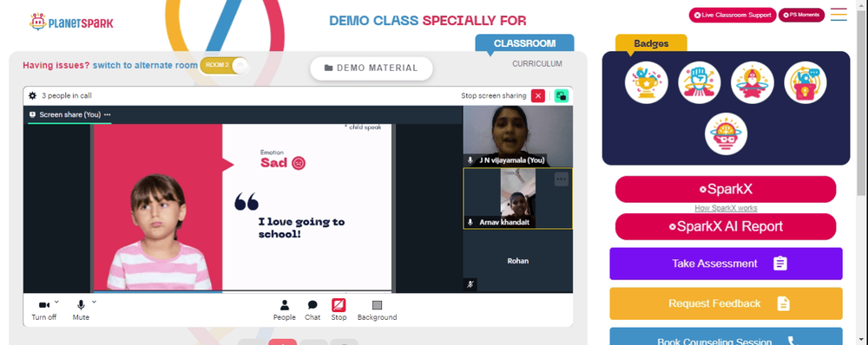The width and height of the screenshot is (868, 345).
Task: Open Arnav khandait tile's more options
Action: (x=562, y=179)
